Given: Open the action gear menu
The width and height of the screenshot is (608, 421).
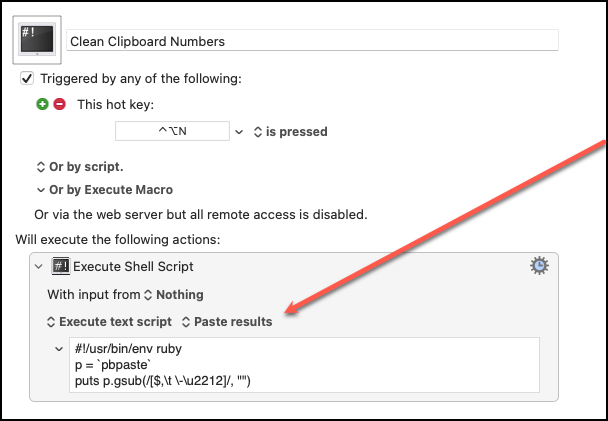Looking at the screenshot, I should point(539,265).
